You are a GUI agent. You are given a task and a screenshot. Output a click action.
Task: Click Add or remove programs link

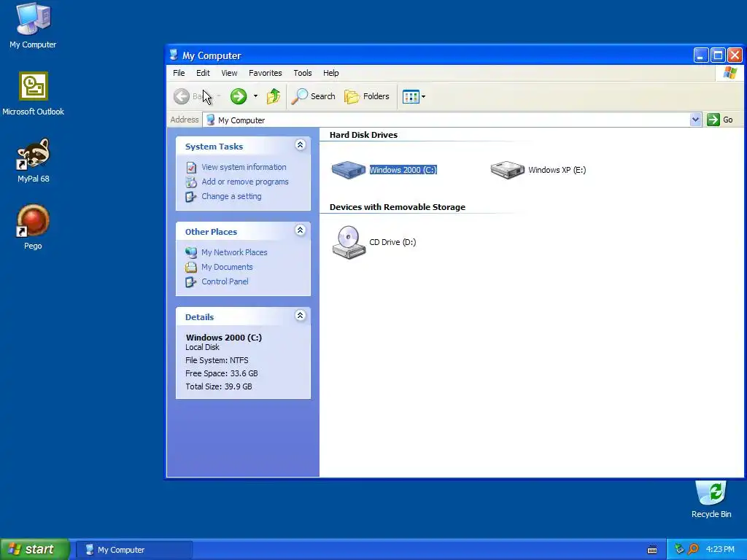click(245, 182)
